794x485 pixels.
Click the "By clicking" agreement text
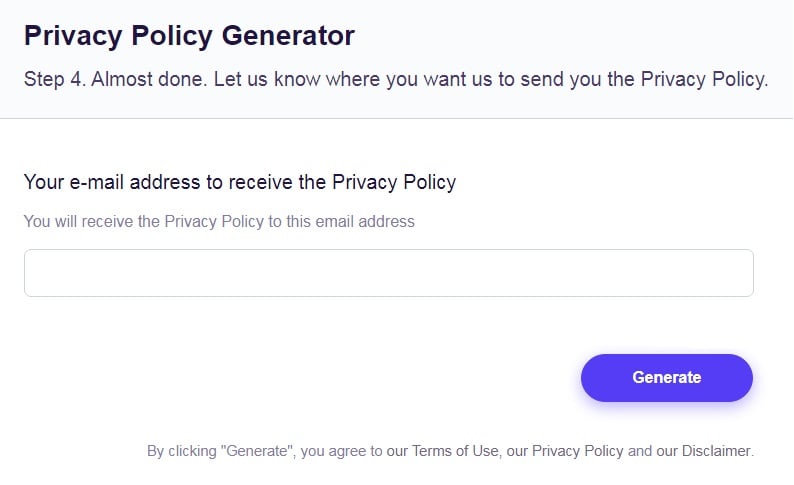pos(184,451)
